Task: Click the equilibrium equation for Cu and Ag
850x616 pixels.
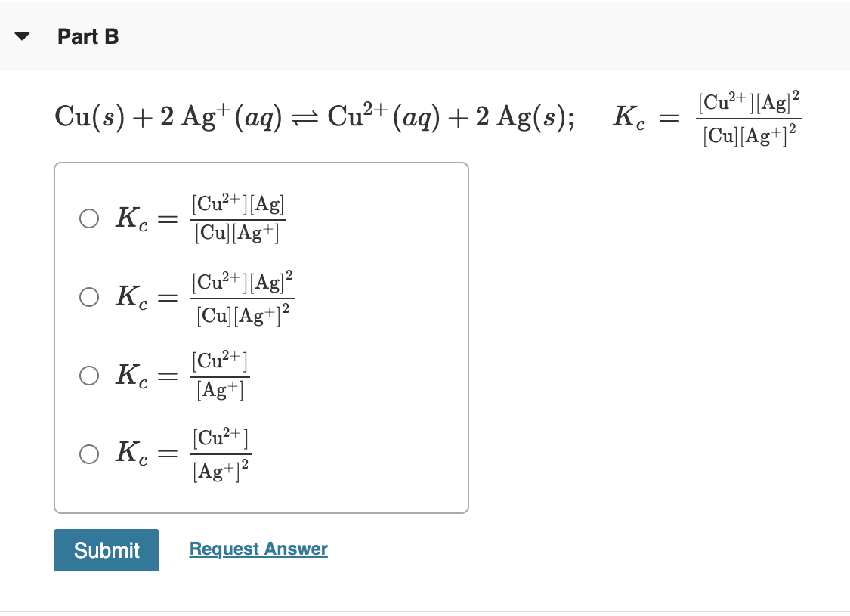Action: 302,115
